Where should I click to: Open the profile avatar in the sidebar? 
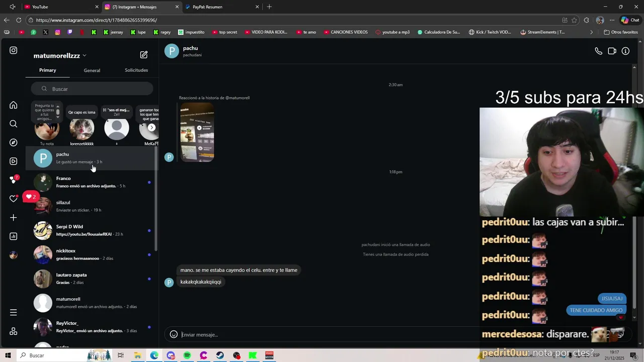14,255
